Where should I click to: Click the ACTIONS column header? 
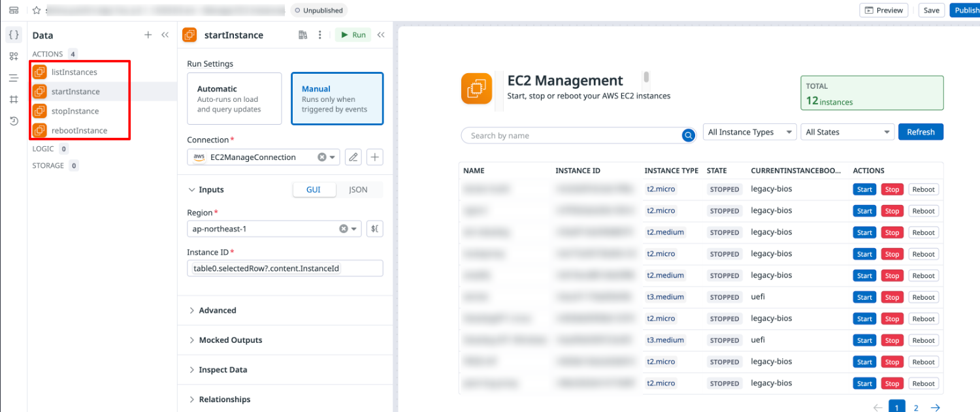point(868,170)
